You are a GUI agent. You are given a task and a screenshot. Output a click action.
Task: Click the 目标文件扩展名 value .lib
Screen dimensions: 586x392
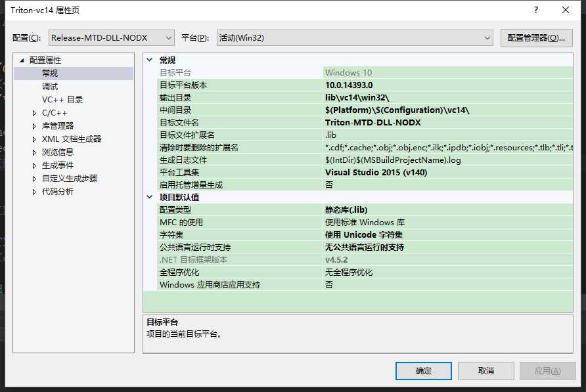coord(448,135)
